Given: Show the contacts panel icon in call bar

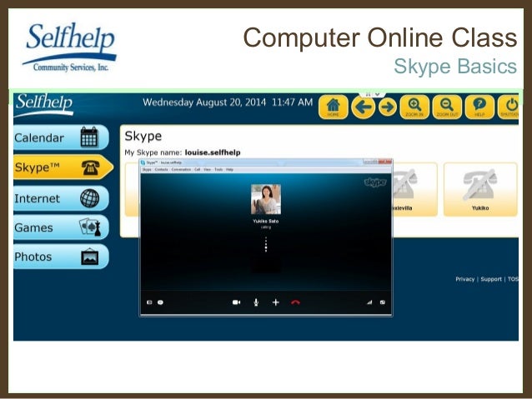Looking at the screenshot, I should [x=149, y=302].
